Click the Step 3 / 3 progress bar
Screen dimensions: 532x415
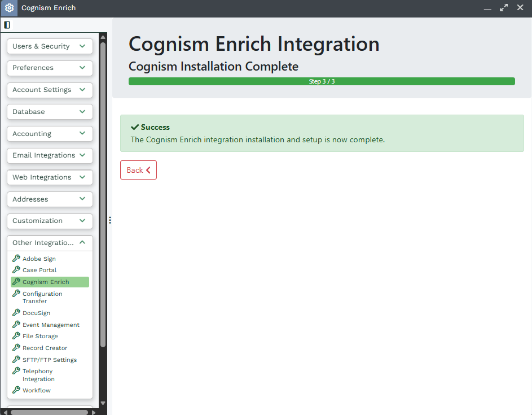(322, 81)
